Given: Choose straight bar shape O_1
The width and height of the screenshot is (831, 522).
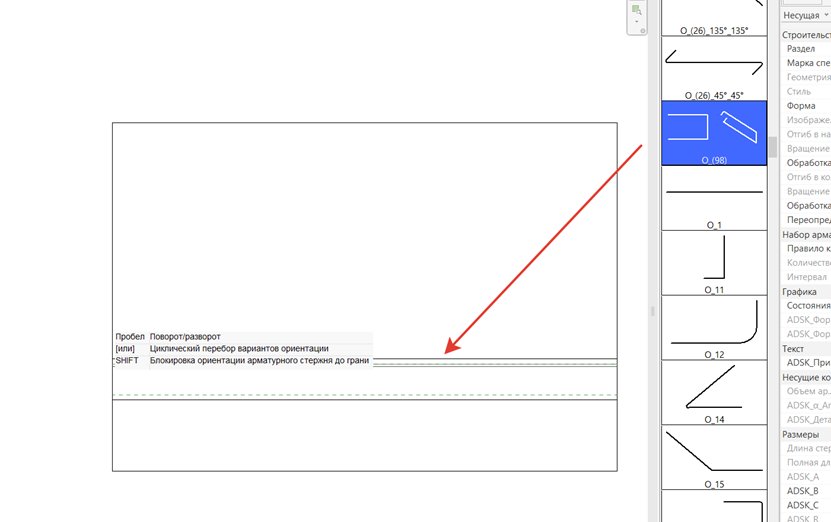Looking at the screenshot, I should coord(714,198).
